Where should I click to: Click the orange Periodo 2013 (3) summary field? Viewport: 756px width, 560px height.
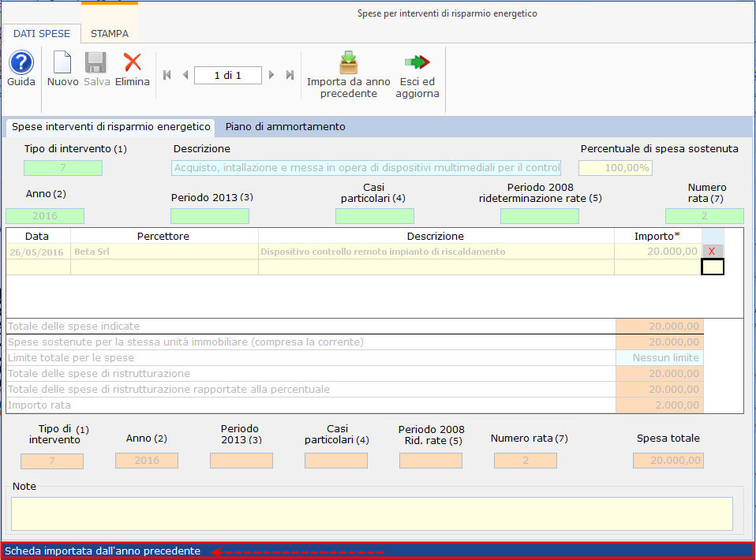pos(241,461)
